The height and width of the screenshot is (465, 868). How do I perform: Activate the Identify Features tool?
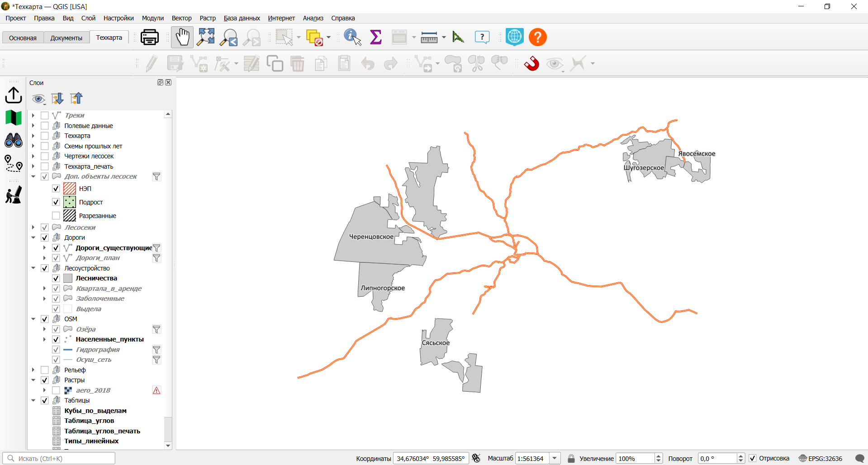tap(352, 37)
